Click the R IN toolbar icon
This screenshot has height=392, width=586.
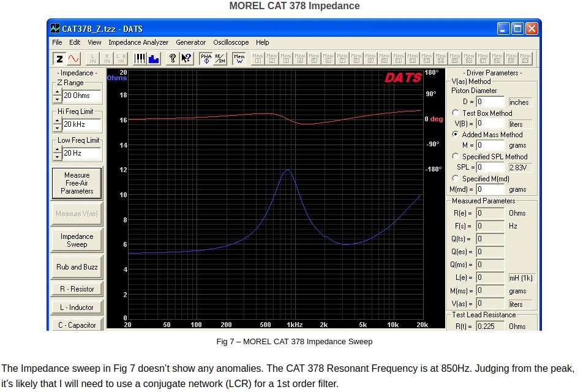coord(107,59)
